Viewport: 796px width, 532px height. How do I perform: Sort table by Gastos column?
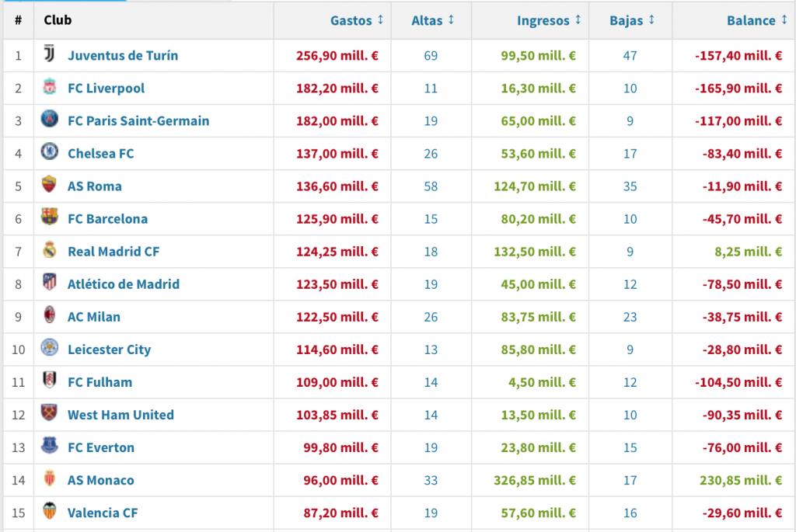pos(357,20)
